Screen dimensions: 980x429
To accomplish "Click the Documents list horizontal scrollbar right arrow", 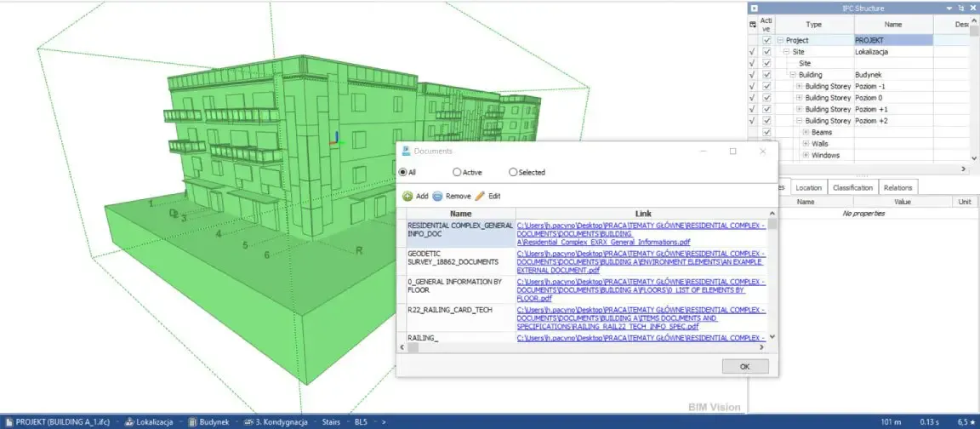I will pyautogui.click(x=763, y=347).
